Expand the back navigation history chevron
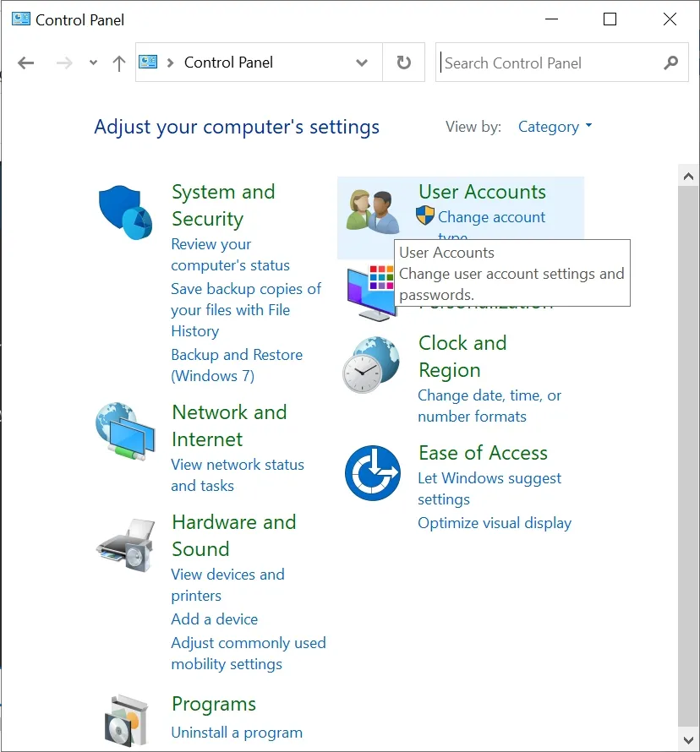The width and height of the screenshot is (700, 752). [x=93, y=63]
